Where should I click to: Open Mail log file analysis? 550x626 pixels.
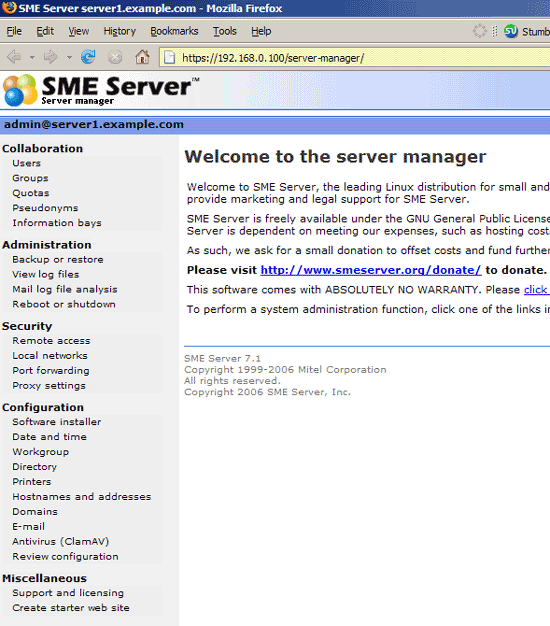point(65,289)
